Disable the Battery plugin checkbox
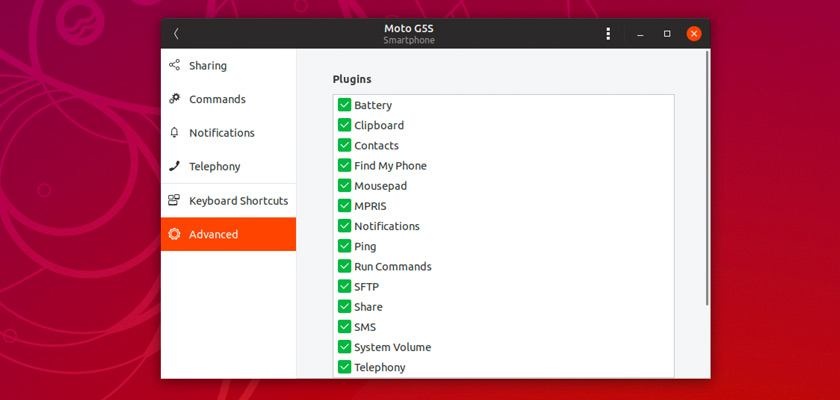Image resolution: width=840 pixels, height=400 pixels. (x=344, y=105)
